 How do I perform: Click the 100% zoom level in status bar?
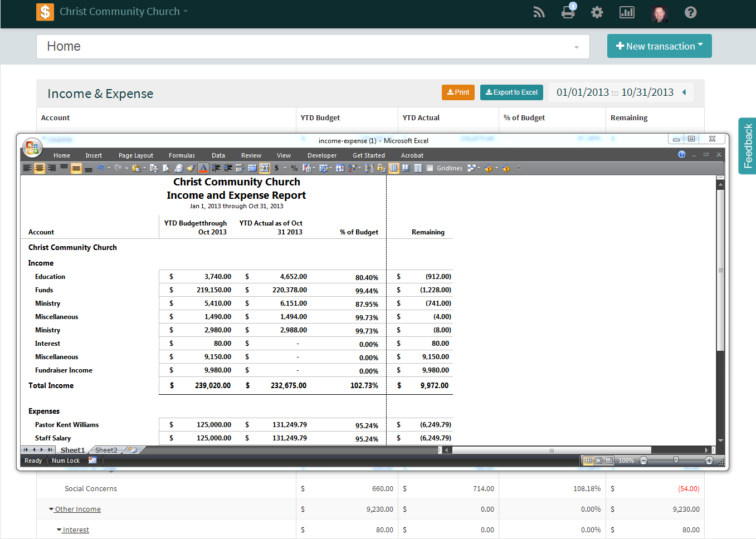coord(626,460)
